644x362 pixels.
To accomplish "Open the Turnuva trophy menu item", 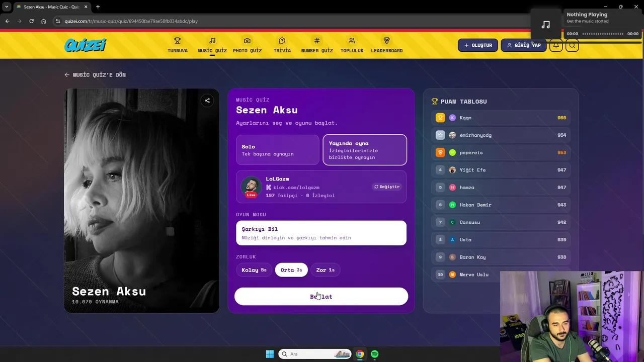I will (x=177, y=45).
